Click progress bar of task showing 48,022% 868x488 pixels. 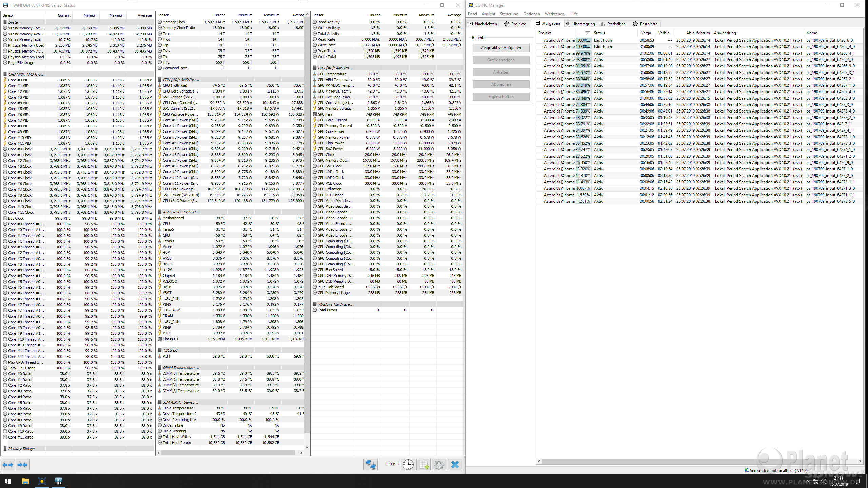pos(583,118)
